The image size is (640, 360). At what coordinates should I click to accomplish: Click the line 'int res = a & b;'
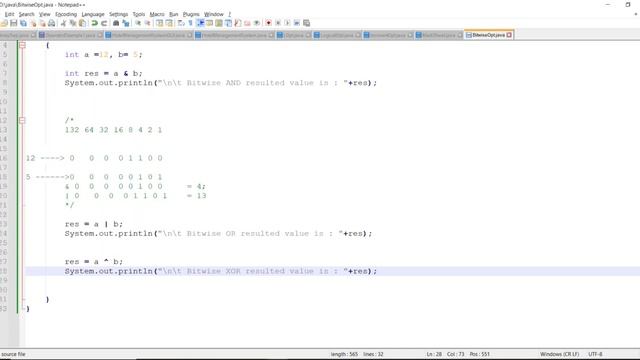coord(104,73)
